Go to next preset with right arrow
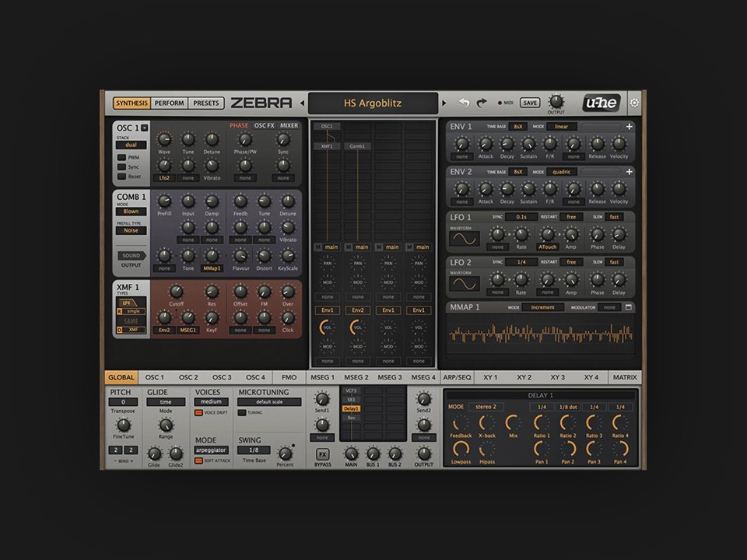Screen dimensions: 747x560 444,103
